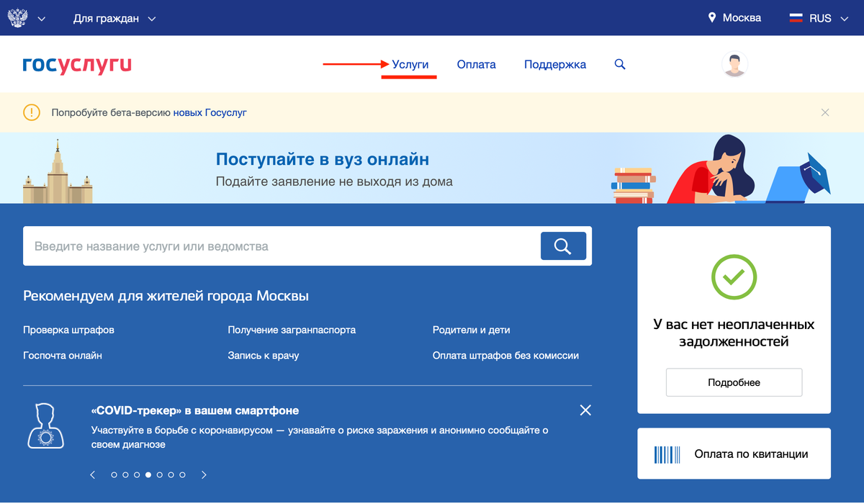Expand the Для граждан dropdown
Image resolution: width=864 pixels, height=504 pixels.
coord(115,18)
